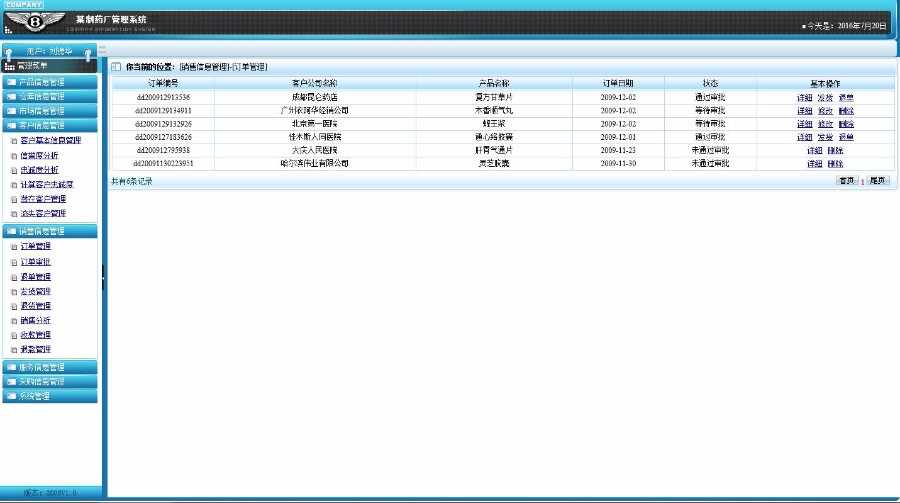This screenshot has height=503, width=900.
Task: Select order number cell dd2009129134911
Action: [163, 111]
